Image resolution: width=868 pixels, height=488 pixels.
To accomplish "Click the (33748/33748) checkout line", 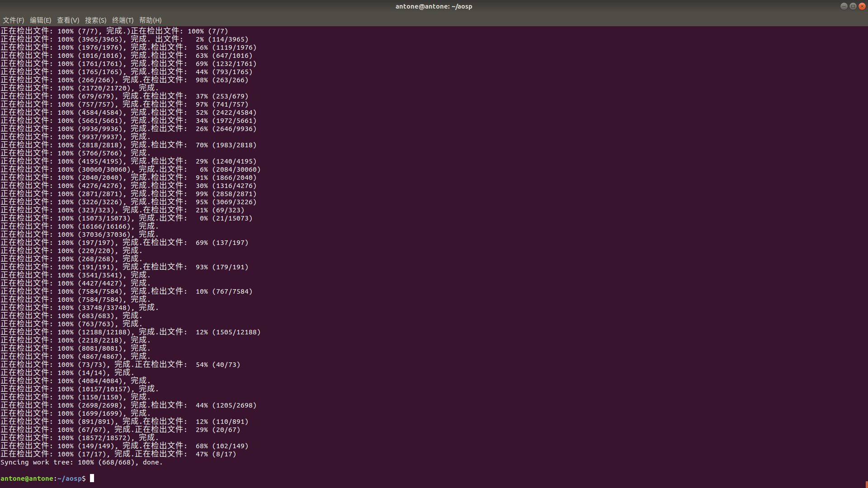I will 104,308.
